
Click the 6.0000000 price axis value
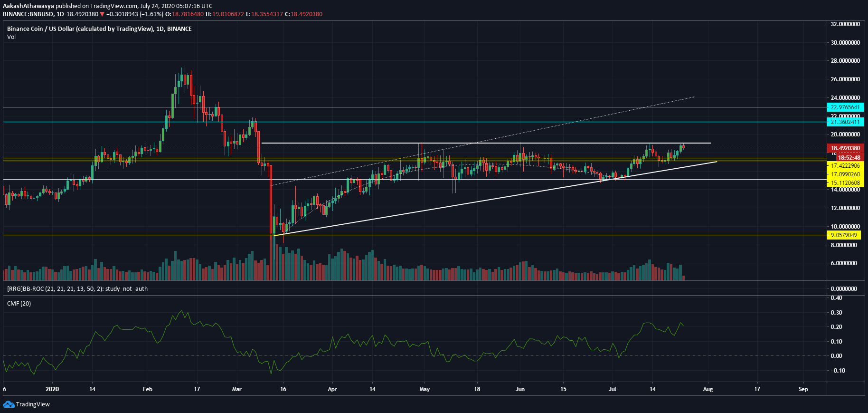pos(844,263)
